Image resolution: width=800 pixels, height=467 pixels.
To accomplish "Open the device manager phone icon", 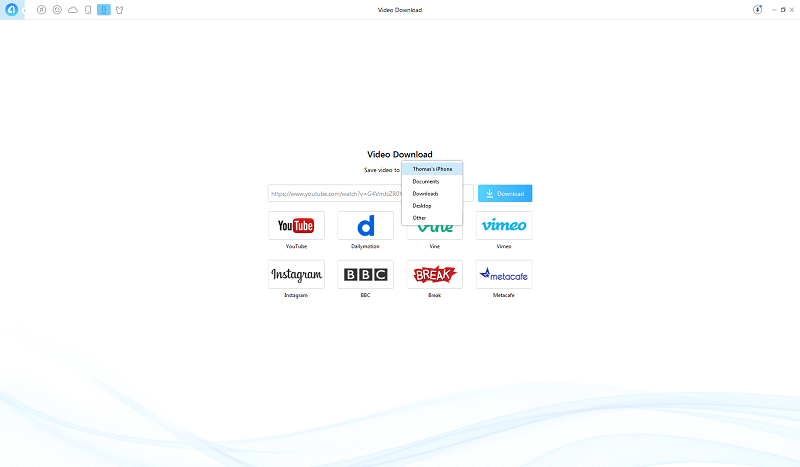I will 88,10.
